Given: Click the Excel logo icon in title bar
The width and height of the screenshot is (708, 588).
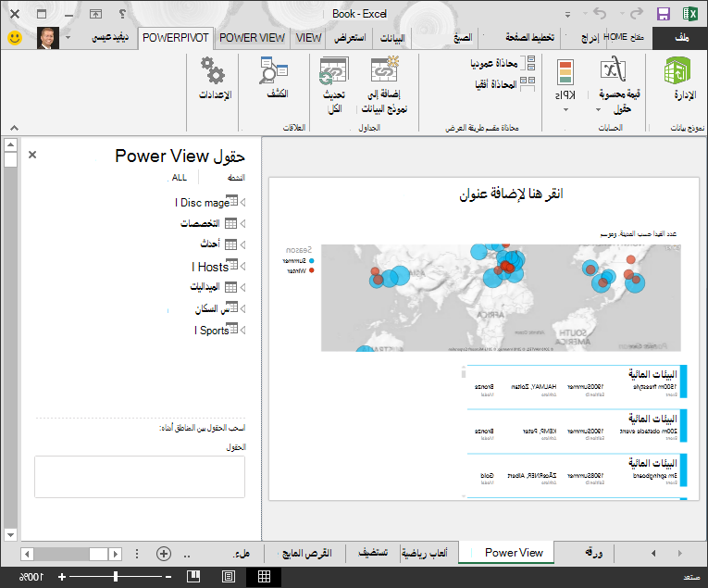Looking at the screenshot, I should click(689, 14).
